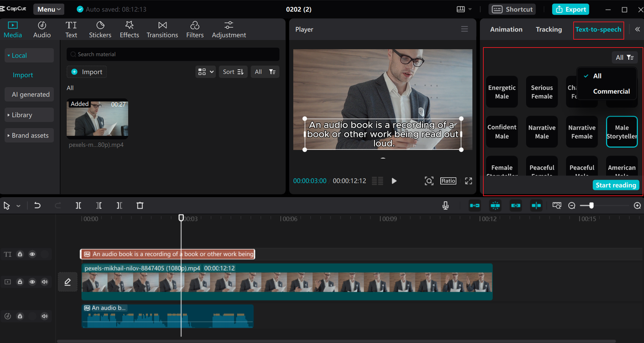Toggle clip linkage
The width and height of the screenshot is (644, 343).
(x=516, y=205)
